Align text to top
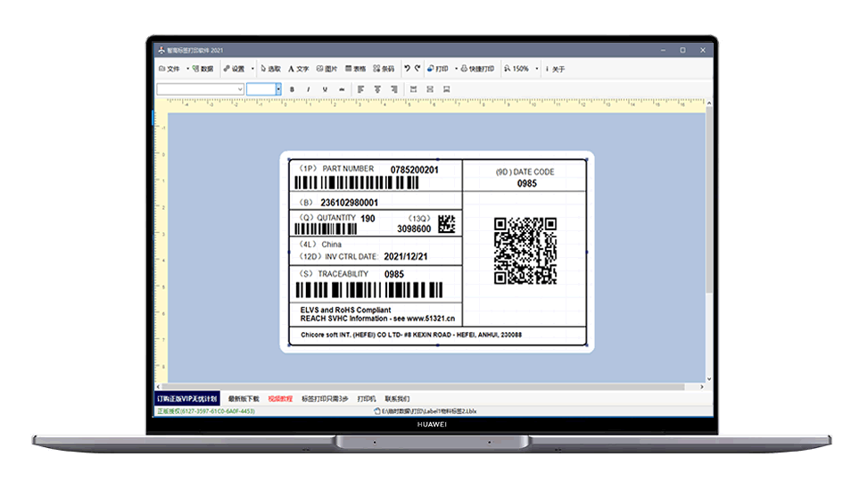 413,89
